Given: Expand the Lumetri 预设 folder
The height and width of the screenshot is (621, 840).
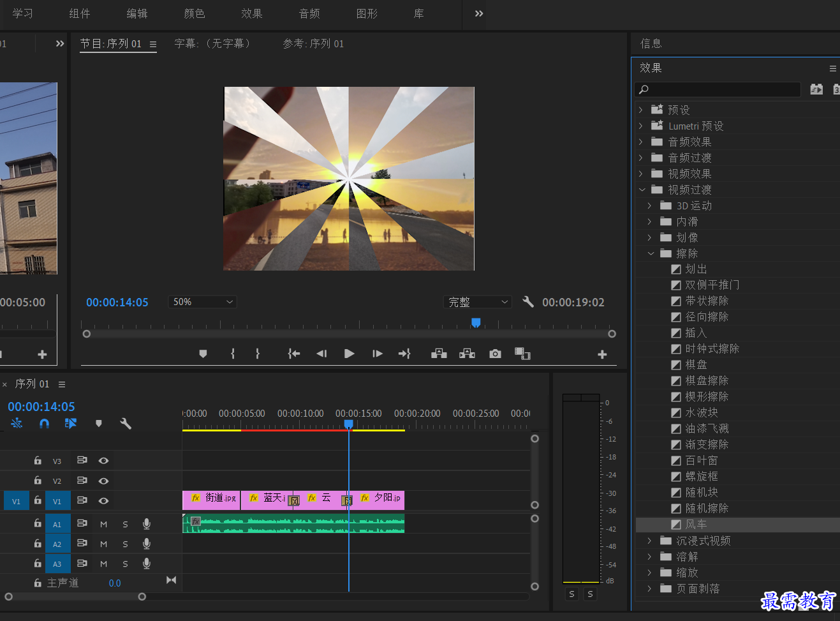Looking at the screenshot, I should (x=641, y=126).
